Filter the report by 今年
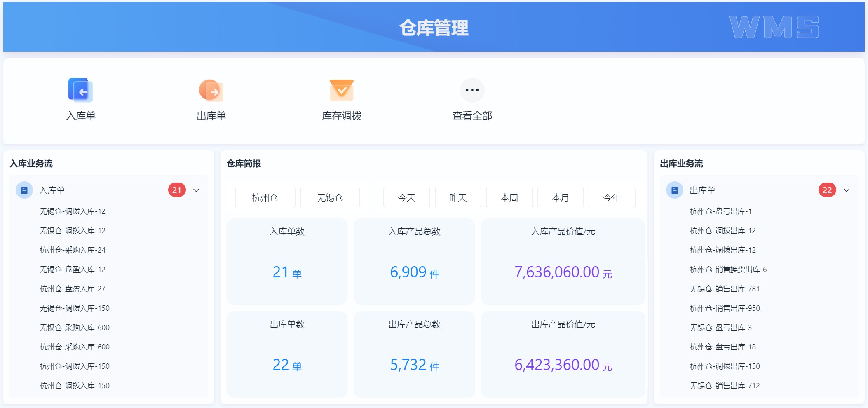 click(612, 197)
